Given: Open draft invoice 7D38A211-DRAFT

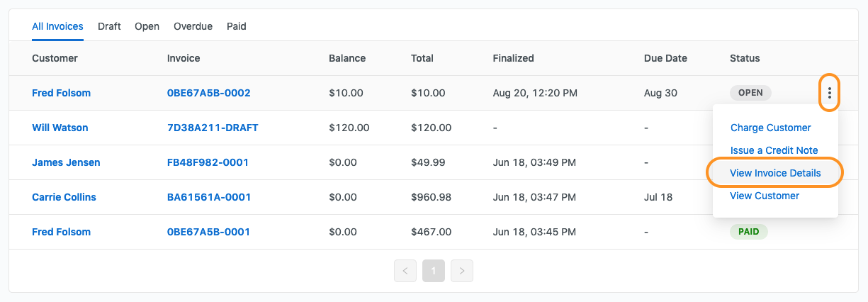Looking at the screenshot, I should 213,128.
